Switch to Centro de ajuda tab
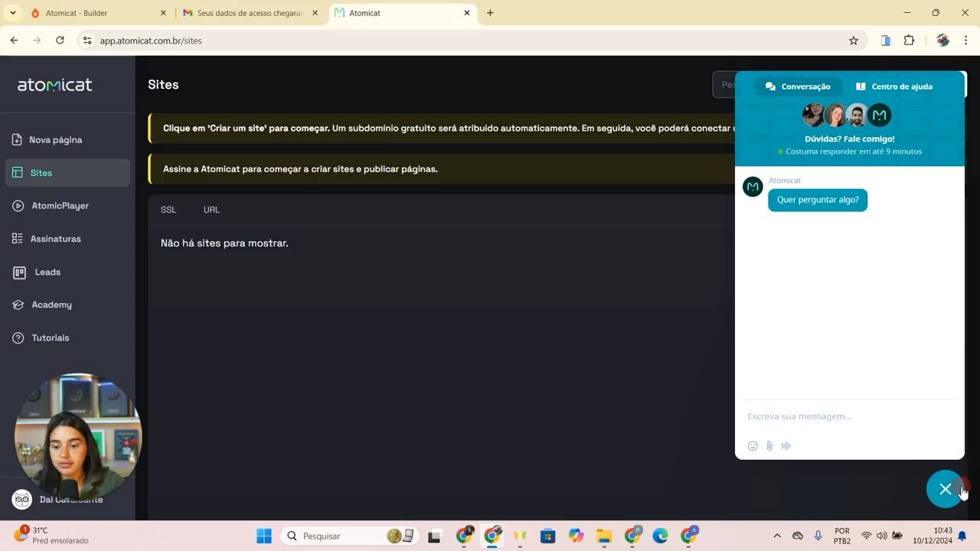Viewport: 980px width, 551px height. tap(894, 86)
